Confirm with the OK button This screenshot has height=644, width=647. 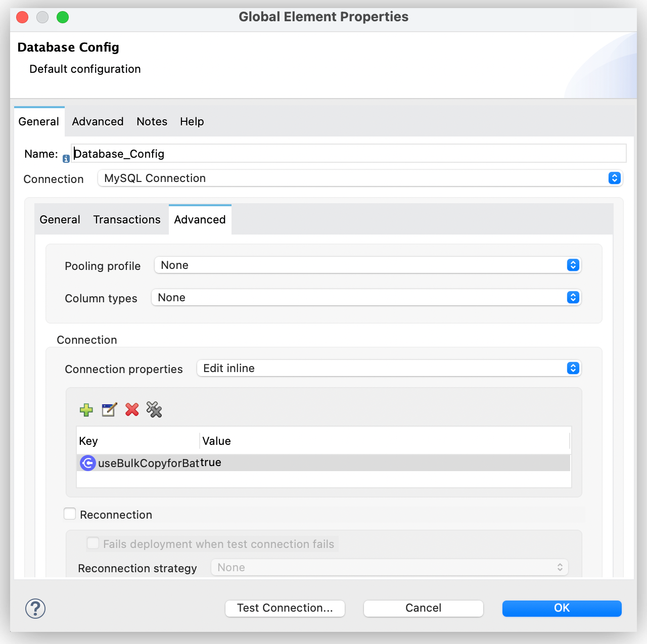tap(562, 608)
